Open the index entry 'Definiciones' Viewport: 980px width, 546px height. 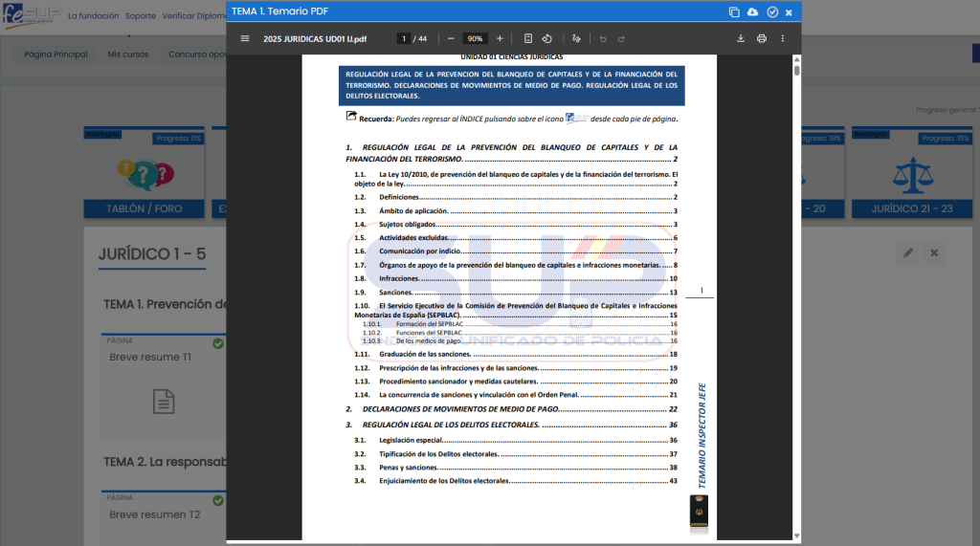click(x=400, y=197)
